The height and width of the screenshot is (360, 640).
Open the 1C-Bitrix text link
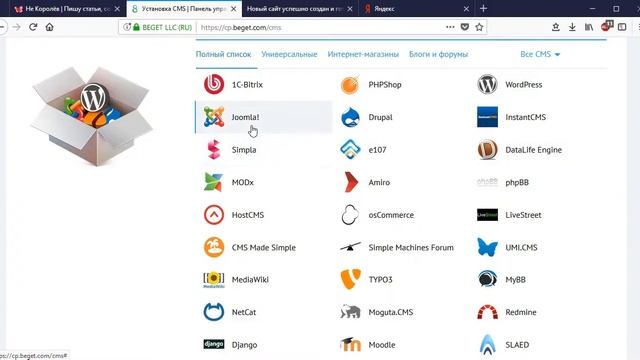[247, 84]
